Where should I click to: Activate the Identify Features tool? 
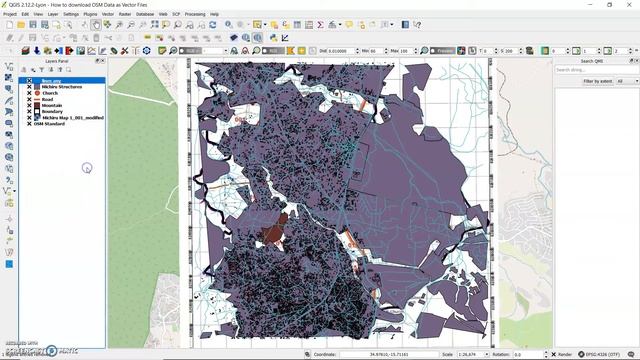point(229,25)
